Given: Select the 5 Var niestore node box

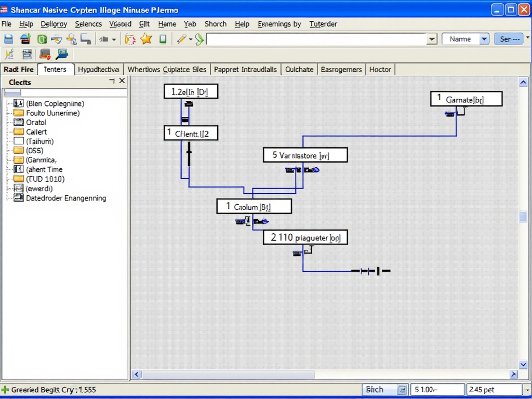Looking at the screenshot, I should point(305,155).
